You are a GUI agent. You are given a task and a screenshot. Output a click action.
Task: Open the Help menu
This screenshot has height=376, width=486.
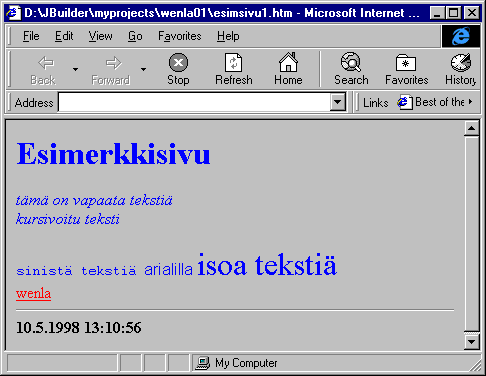click(228, 36)
